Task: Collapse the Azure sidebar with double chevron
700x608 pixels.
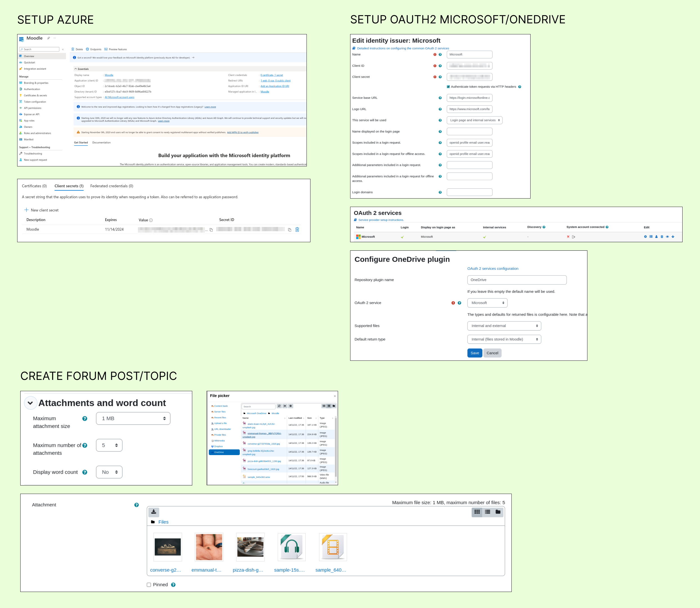Action: (x=63, y=50)
